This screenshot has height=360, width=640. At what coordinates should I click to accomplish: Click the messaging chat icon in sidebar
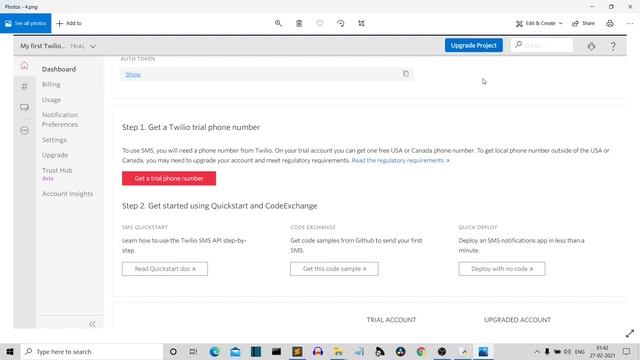click(x=24, y=108)
